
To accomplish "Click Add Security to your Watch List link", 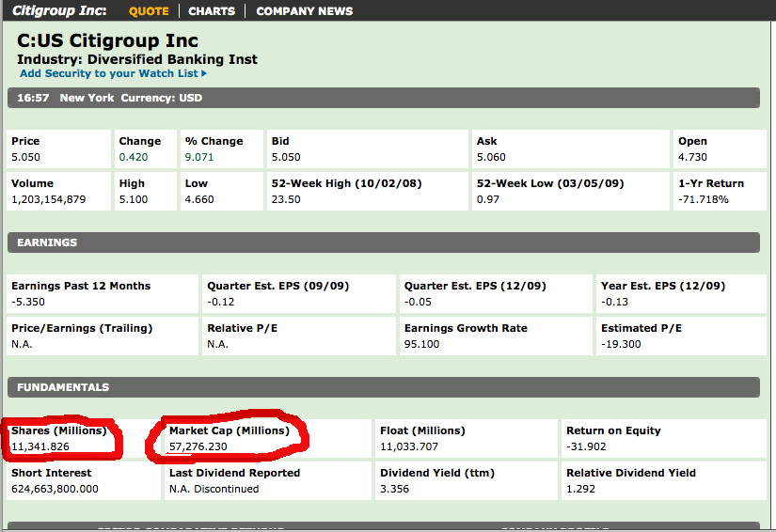I will coord(109,73).
